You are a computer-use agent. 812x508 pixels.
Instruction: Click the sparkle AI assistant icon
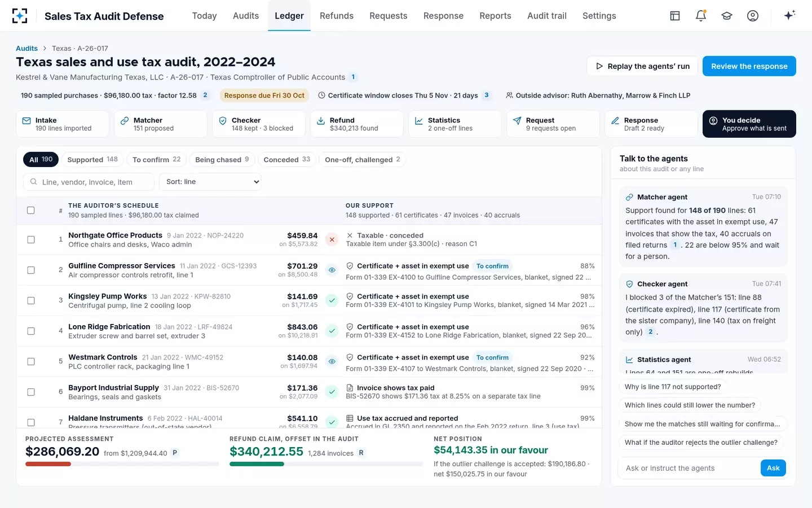tap(789, 15)
